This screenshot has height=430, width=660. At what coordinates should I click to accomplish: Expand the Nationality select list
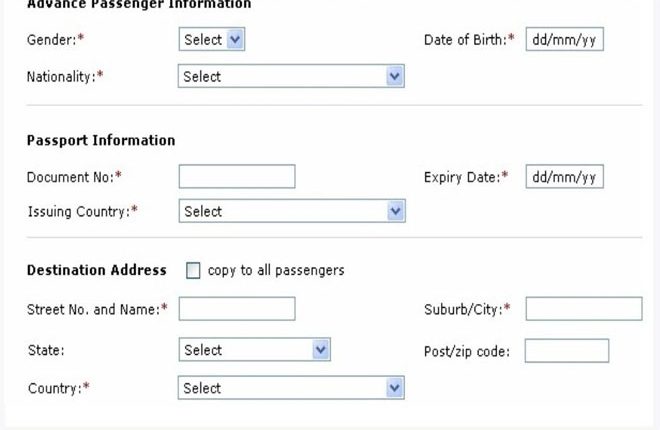click(x=291, y=76)
